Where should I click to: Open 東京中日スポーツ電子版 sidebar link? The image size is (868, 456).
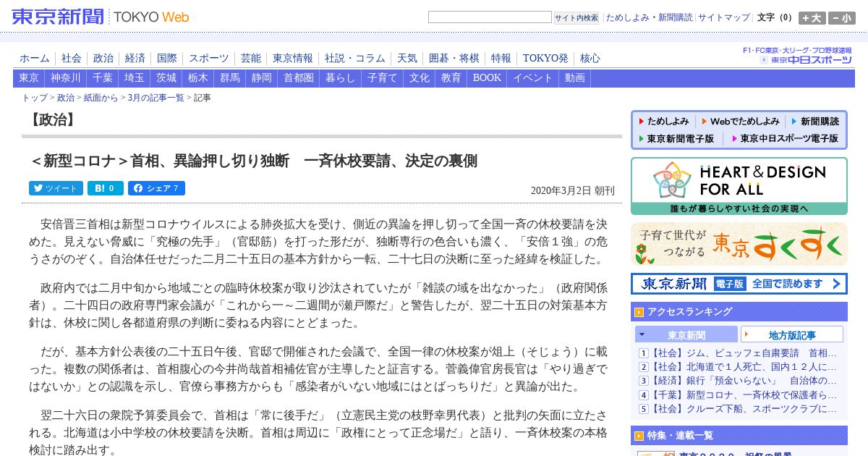pyautogui.click(x=785, y=138)
